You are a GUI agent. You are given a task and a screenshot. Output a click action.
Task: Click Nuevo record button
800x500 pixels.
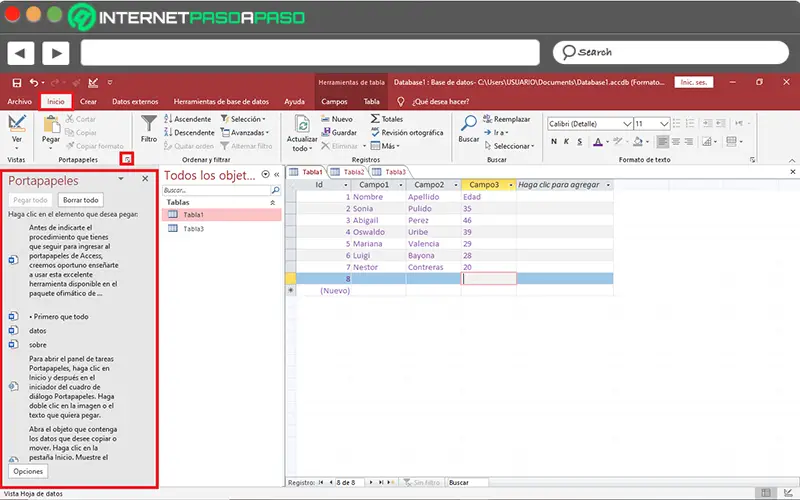(x=337, y=119)
